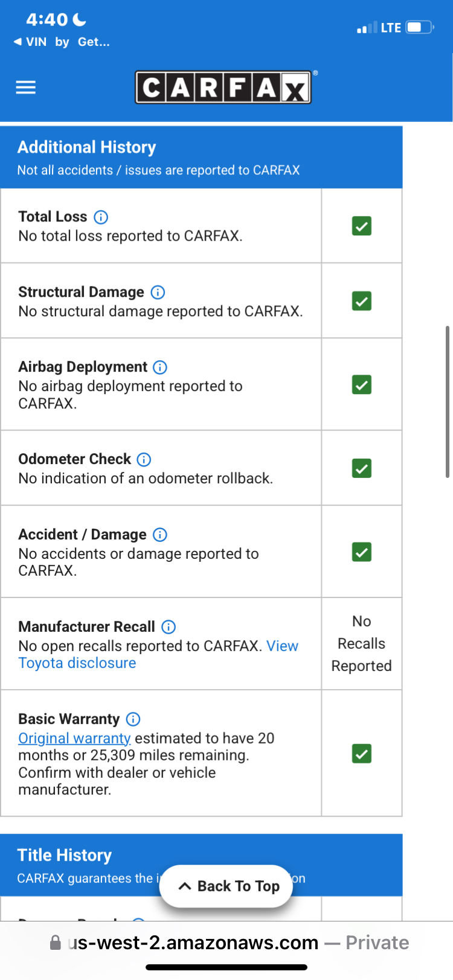
Task: Open the Original warranty link
Action: (x=74, y=738)
